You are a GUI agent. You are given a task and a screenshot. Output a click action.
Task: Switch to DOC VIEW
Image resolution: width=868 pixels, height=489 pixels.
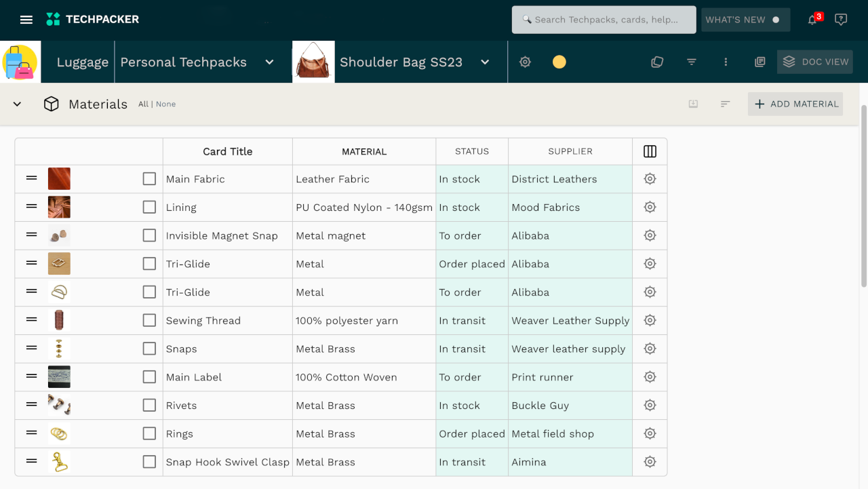(815, 62)
